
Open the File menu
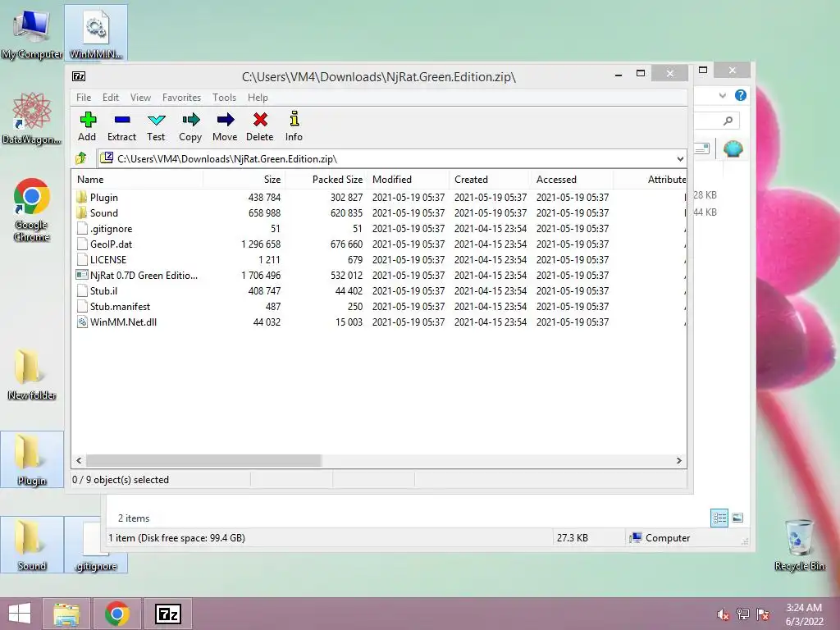coord(84,98)
